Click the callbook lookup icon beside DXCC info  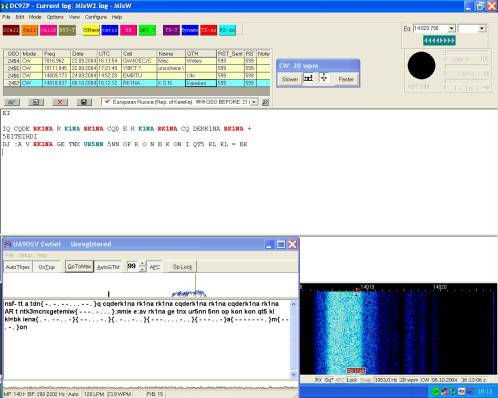pos(266,102)
